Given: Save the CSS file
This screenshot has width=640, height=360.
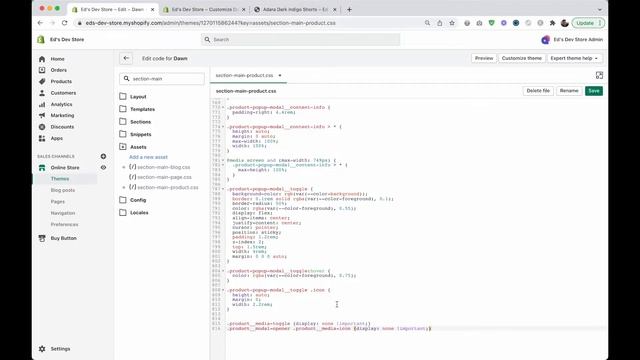Looking at the screenshot, I should click(593, 91).
